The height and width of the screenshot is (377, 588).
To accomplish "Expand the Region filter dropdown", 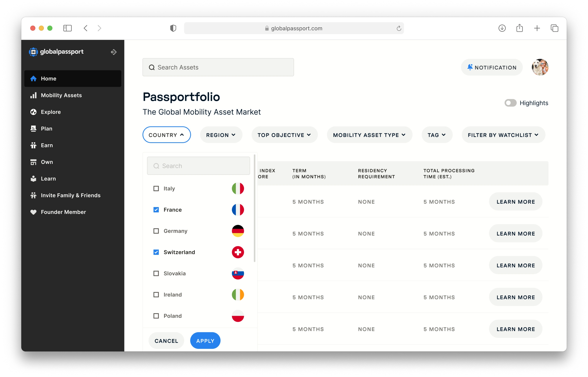I will pos(221,135).
